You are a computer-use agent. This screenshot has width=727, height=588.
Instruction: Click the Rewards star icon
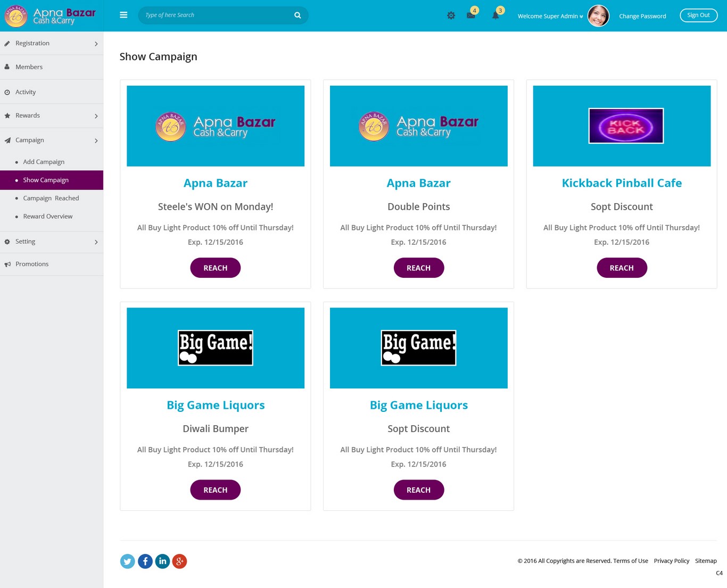click(7, 115)
